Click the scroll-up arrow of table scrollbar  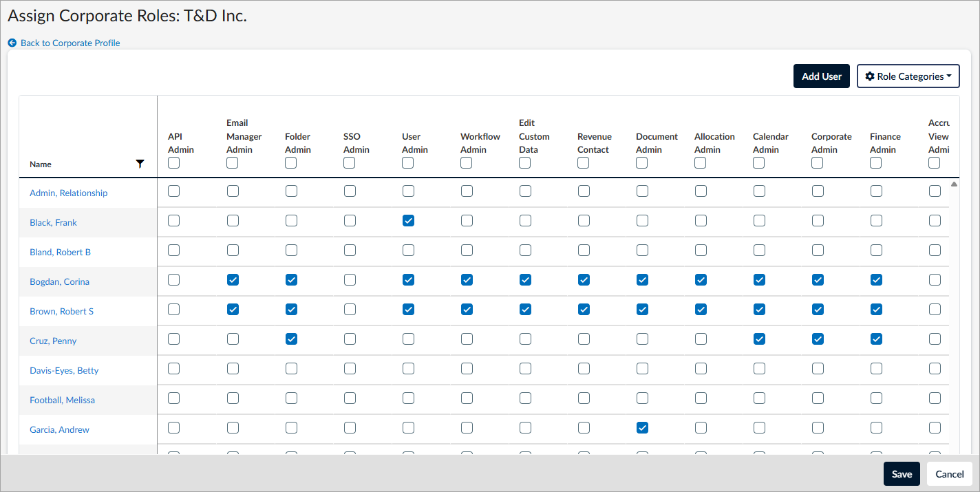(954, 184)
